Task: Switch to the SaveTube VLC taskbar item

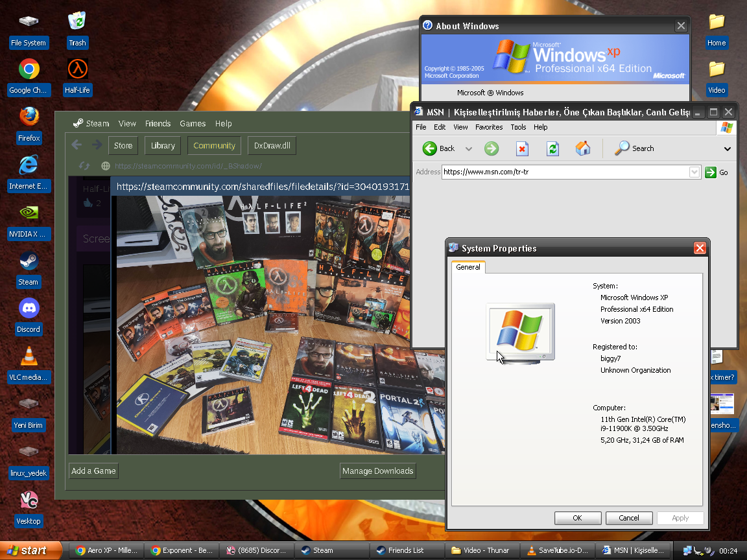Action: click(556, 550)
